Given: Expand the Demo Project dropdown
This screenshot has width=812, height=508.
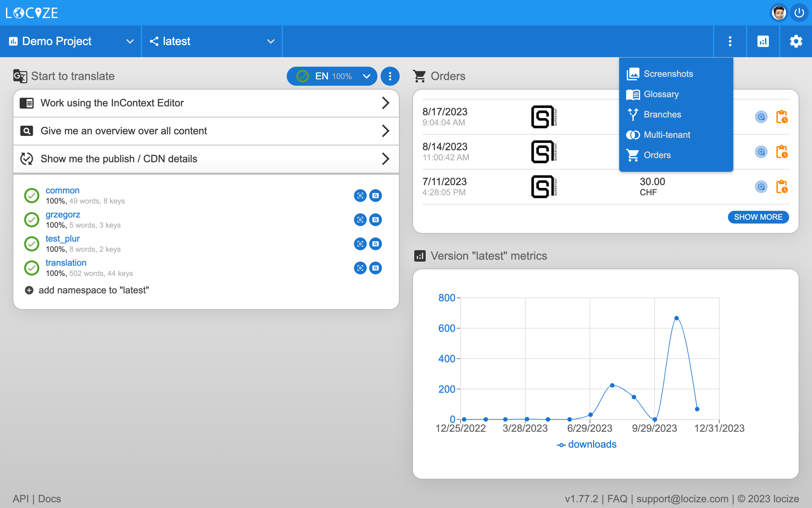Looking at the screenshot, I should coord(70,41).
